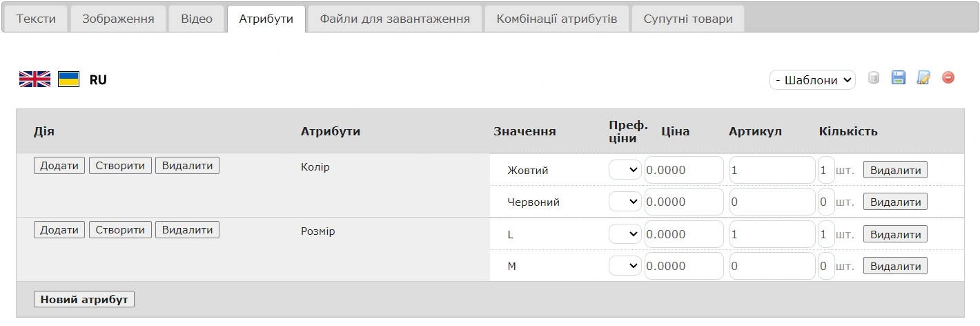Select the Ukrainian flag language
The width and height of the screenshot is (980, 326).
click(x=68, y=79)
